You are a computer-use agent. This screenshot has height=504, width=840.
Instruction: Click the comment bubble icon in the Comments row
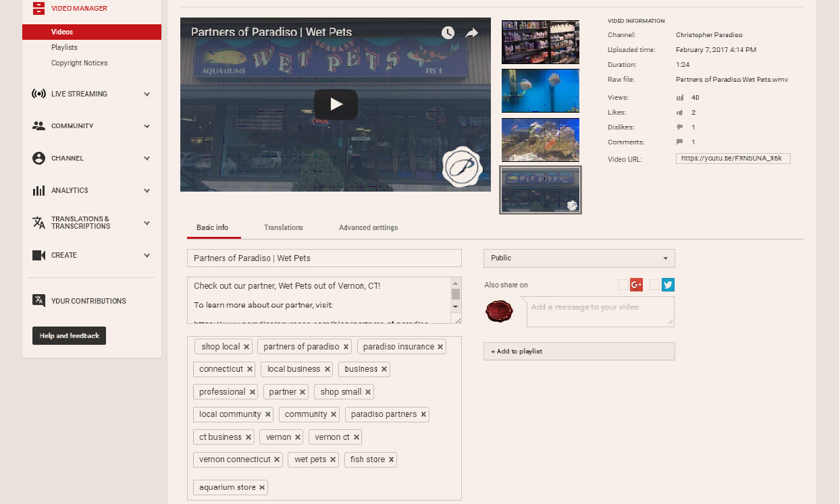point(680,142)
